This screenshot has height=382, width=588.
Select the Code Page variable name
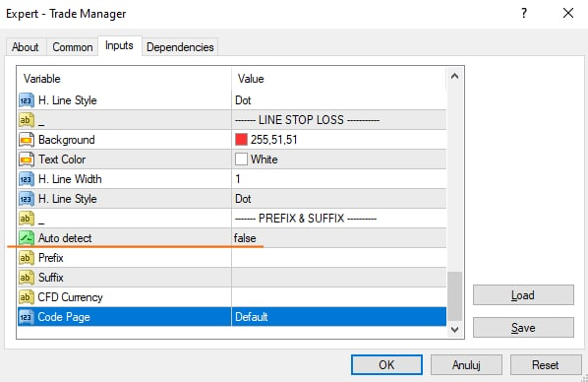tap(64, 317)
